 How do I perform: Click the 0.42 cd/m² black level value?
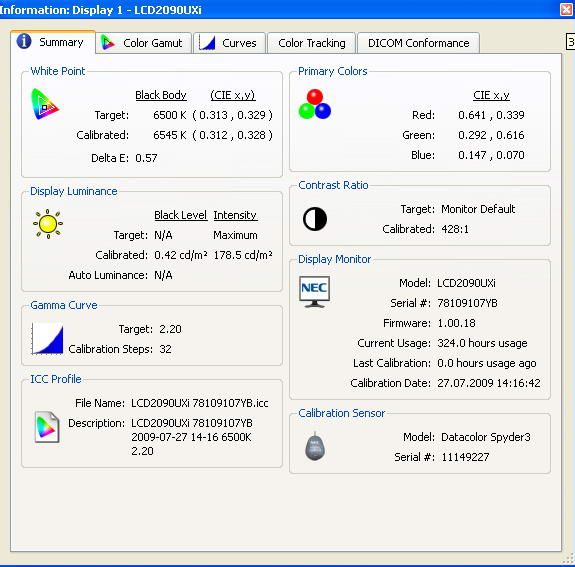181,255
